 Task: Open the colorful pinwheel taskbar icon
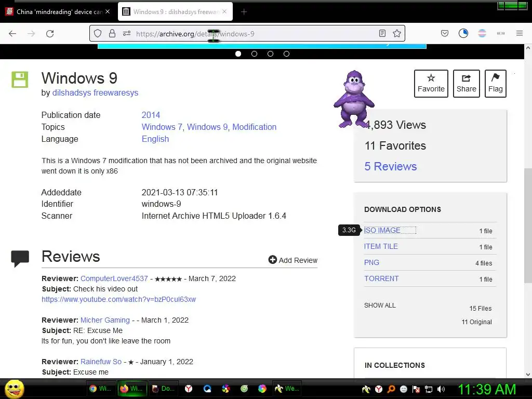coord(225,389)
